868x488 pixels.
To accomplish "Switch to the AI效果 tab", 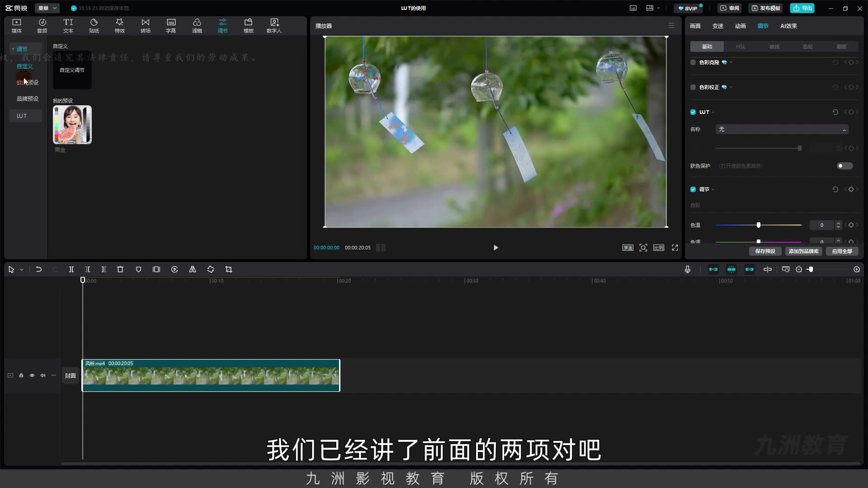I will point(788,26).
